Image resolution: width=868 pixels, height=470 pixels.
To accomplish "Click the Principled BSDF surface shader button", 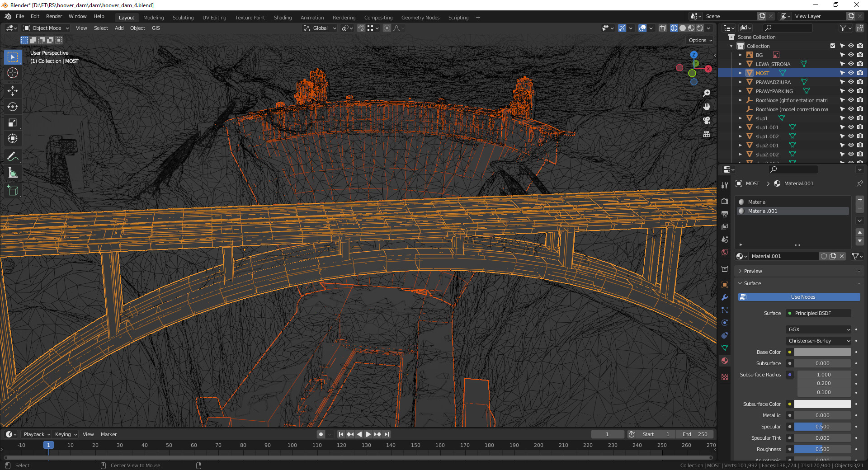I will (x=818, y=313).
